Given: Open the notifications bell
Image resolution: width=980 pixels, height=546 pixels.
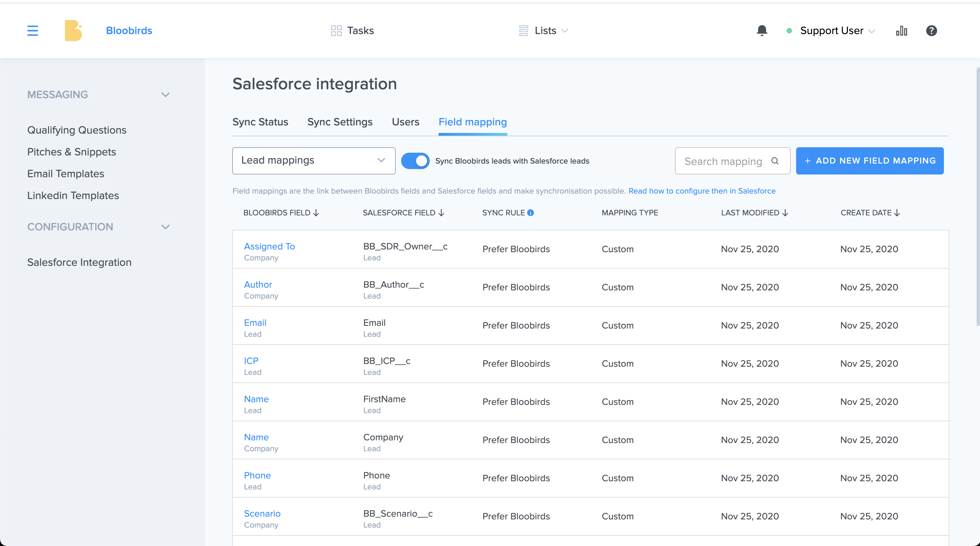Looking at the screenshot, I should (762, 30).
